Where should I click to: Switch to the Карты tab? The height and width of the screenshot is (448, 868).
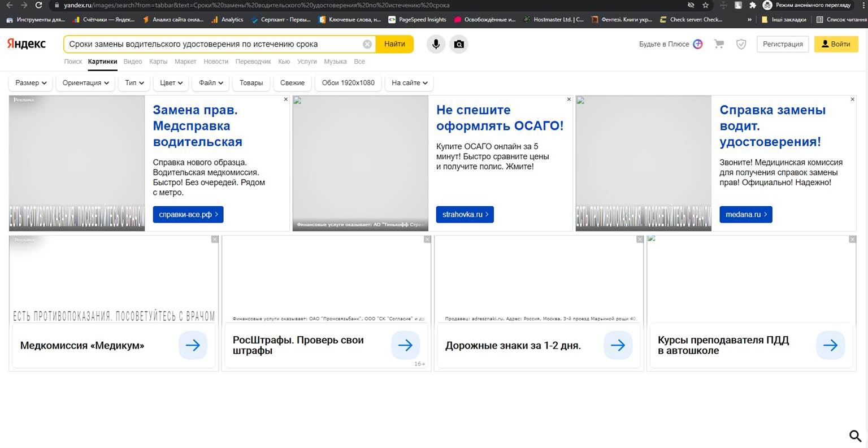158,62
